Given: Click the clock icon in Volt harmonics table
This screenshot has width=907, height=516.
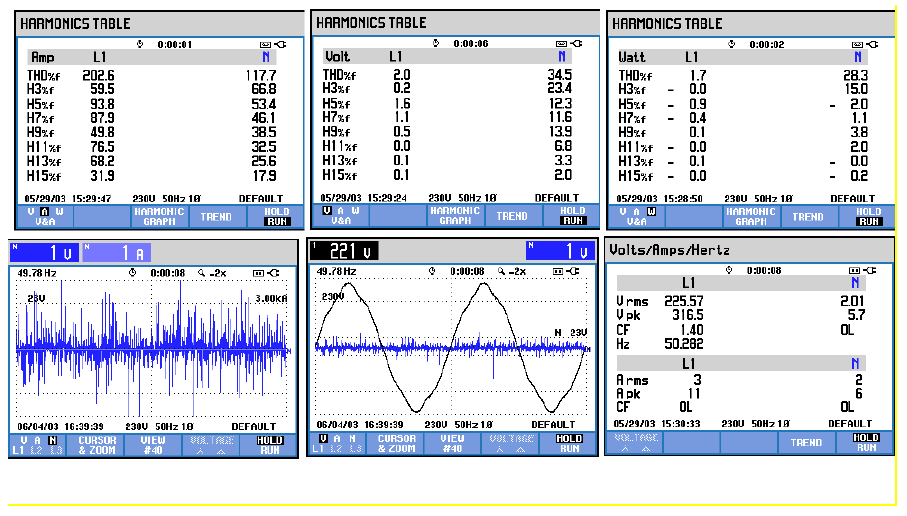Looking at the screenshot, I should click(437, 43).
